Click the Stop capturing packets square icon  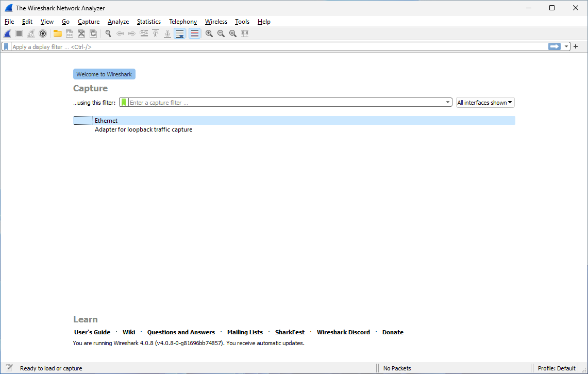click(x=19, y=34)
